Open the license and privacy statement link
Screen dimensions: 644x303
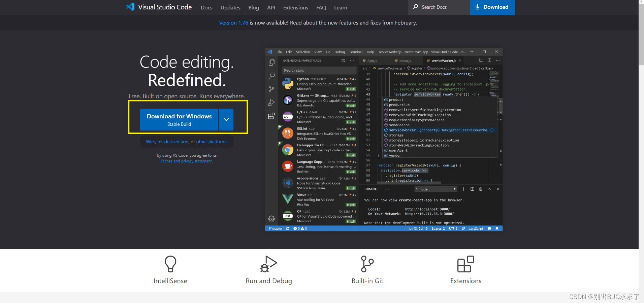186,161
